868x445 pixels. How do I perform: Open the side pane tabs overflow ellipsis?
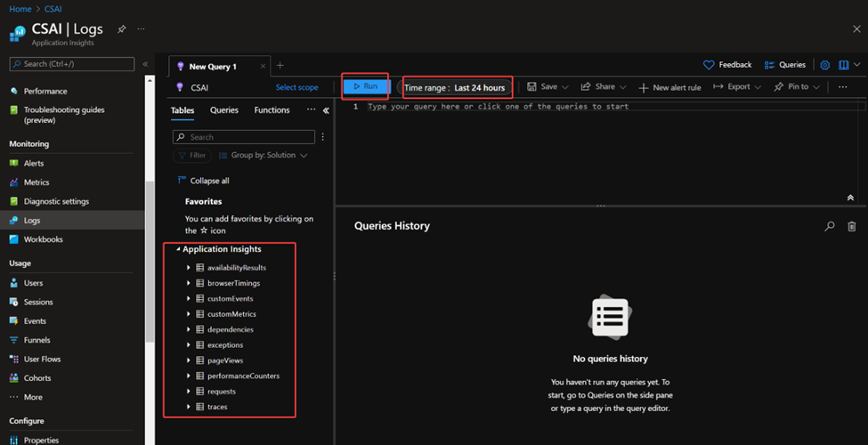pos(311,110)
